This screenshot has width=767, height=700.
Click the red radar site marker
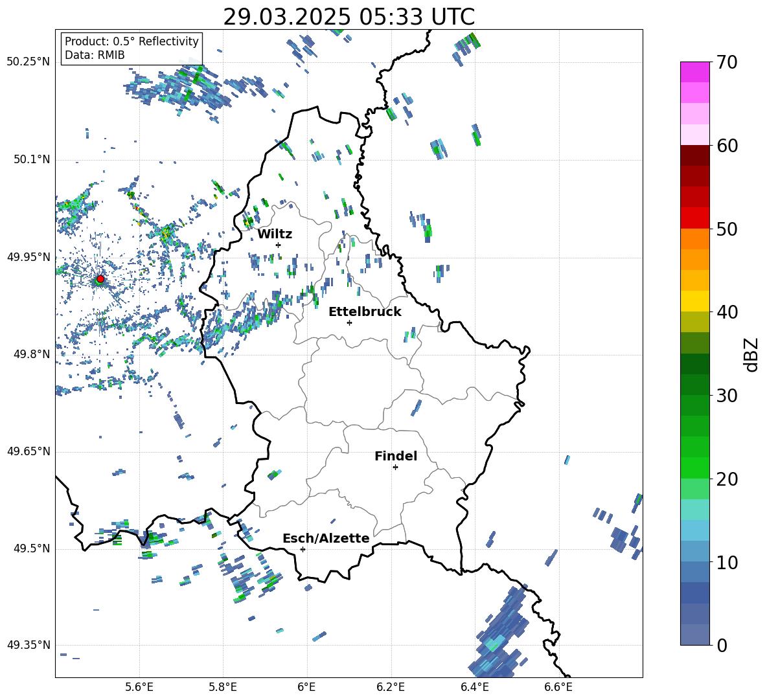(x=100, y=279)
